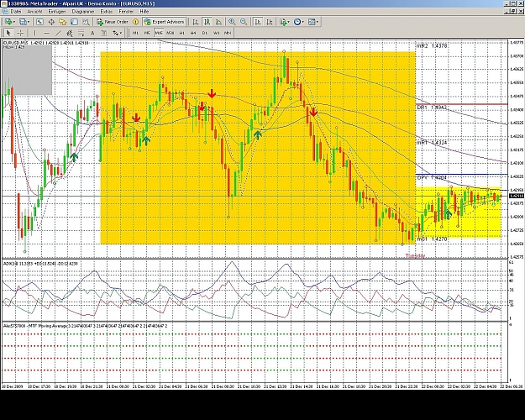Show the Navigator panel via folder-star icon
This screenshot has height=420, width=525.
pos(63,22)
